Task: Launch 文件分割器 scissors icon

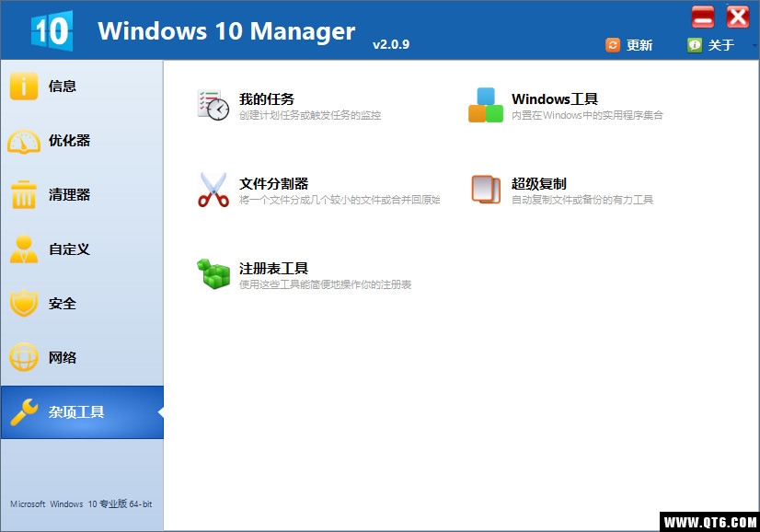Action: click(x=213, y=190)
